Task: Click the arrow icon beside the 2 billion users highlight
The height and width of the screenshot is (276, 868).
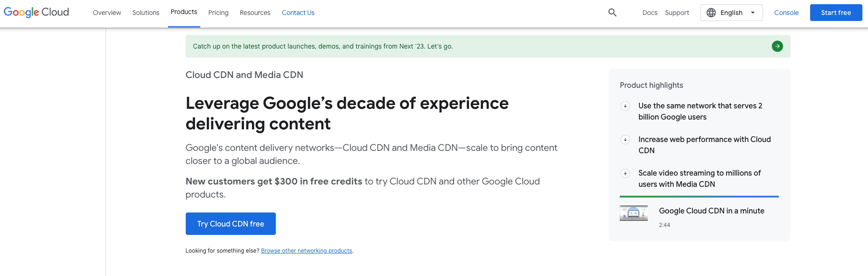Action: (x=625, y=106)
